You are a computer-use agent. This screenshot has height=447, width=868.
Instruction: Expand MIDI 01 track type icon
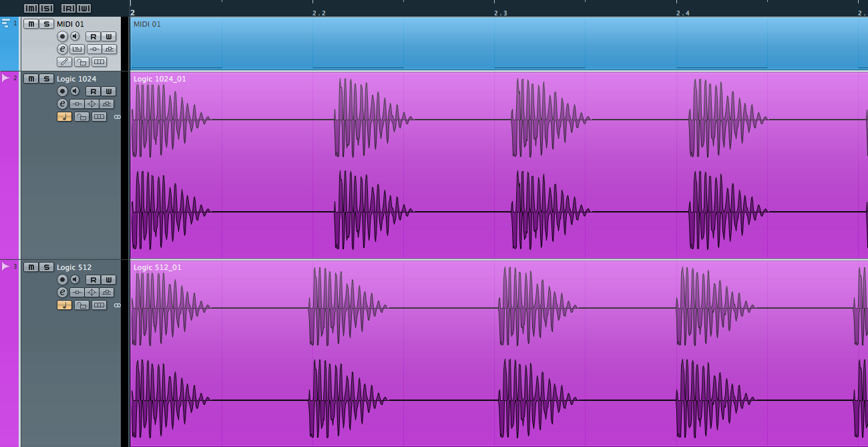click(6, 23)
